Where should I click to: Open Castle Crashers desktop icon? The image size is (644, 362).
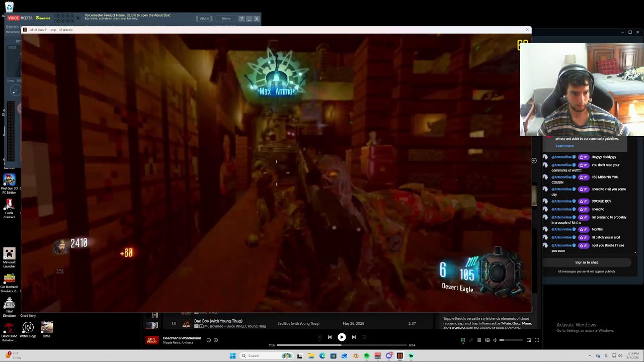click(x=9, y=208)
